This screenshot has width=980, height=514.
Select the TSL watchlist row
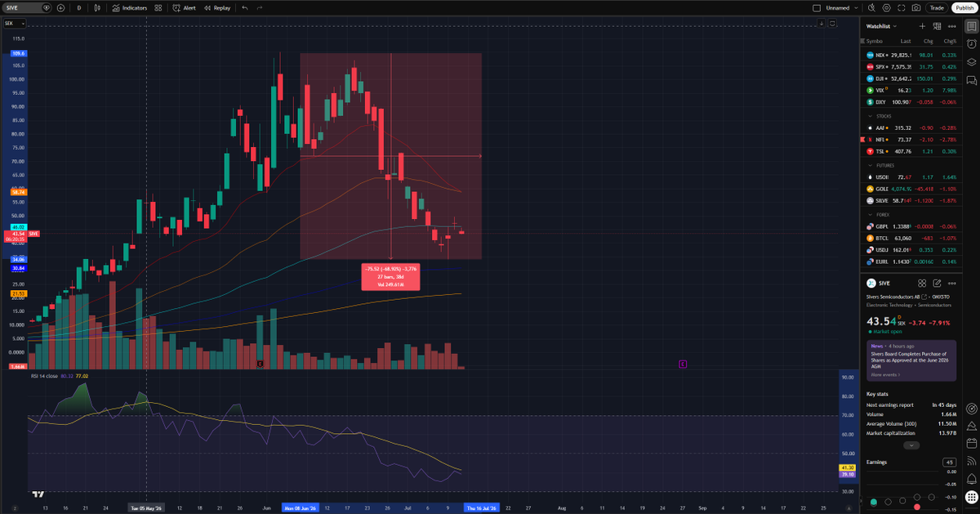pos(911,151)
